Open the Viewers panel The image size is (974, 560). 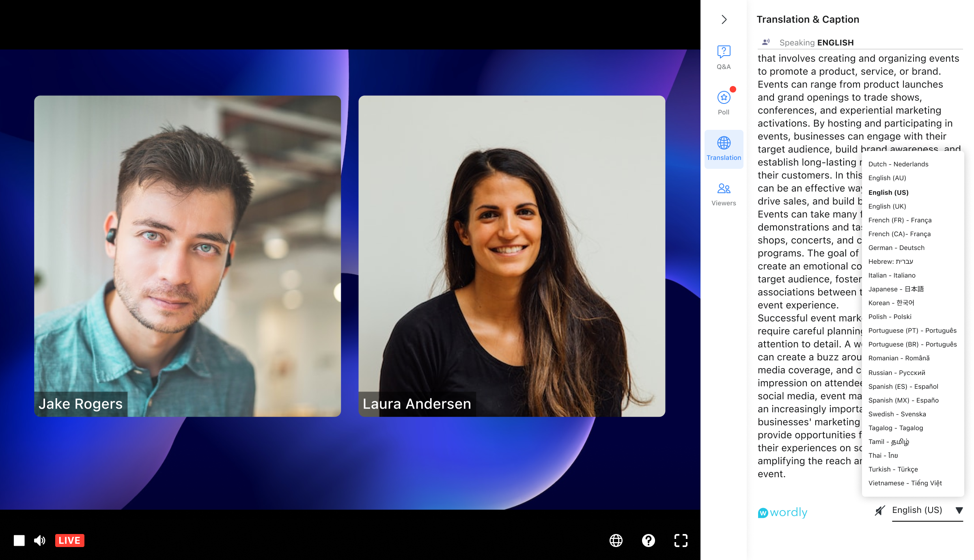click(724, 194)
